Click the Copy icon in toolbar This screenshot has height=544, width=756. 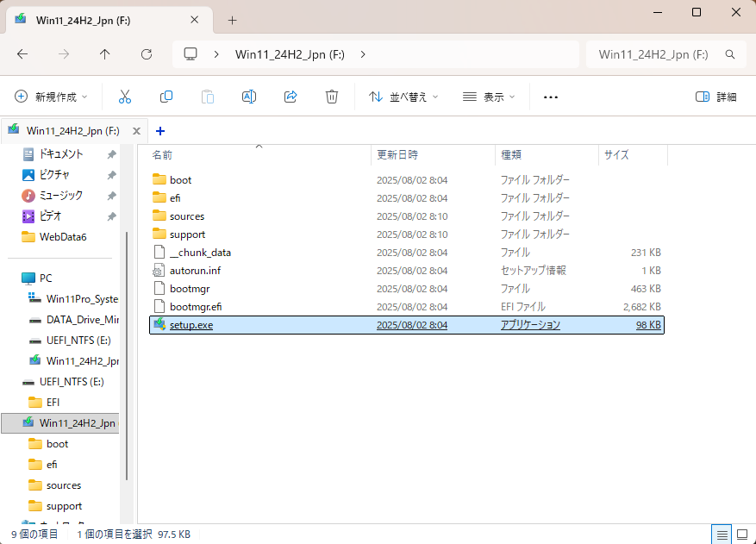(166, 97)
